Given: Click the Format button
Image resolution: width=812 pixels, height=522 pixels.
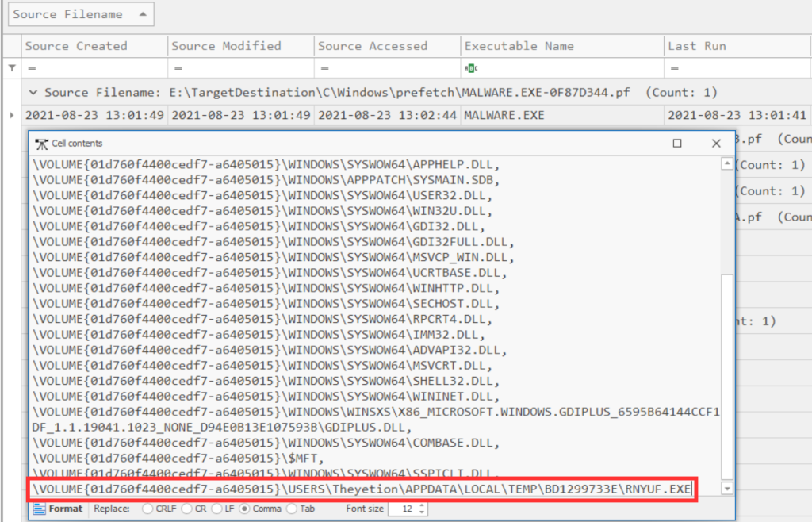Looking at the screenshot, I should point(58,509).
